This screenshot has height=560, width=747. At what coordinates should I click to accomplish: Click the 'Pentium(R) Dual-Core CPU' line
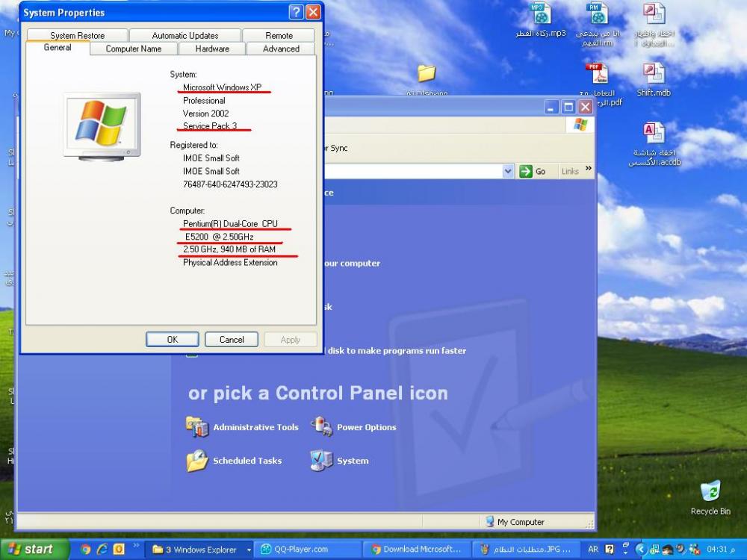pos(230,224)
